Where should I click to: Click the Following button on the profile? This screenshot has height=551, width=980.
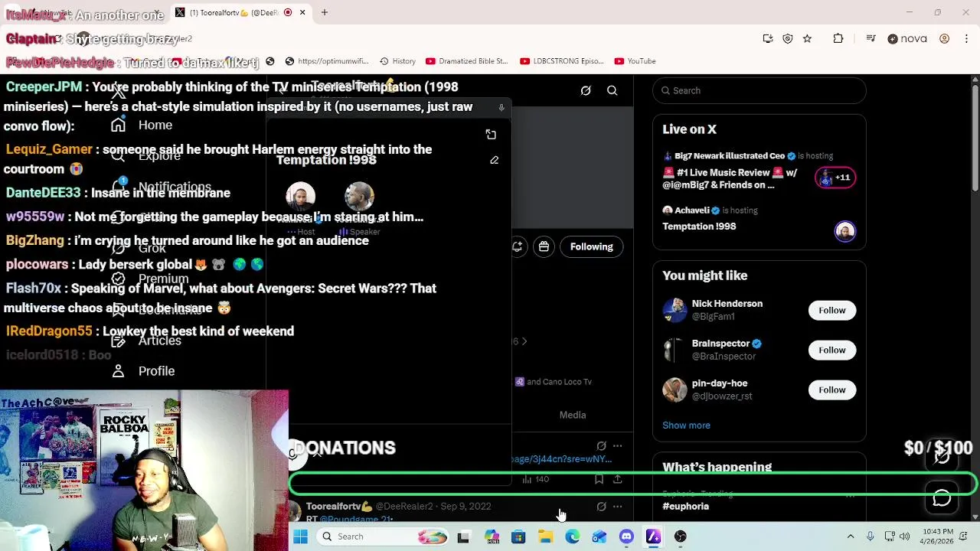[592, 246]
